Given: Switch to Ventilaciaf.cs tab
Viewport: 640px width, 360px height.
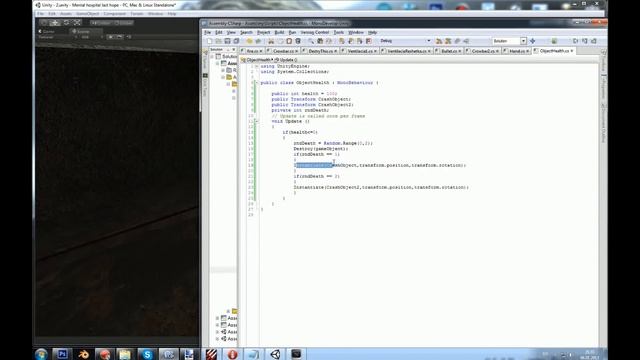Looking at the screenshot, I should point(360,51).
